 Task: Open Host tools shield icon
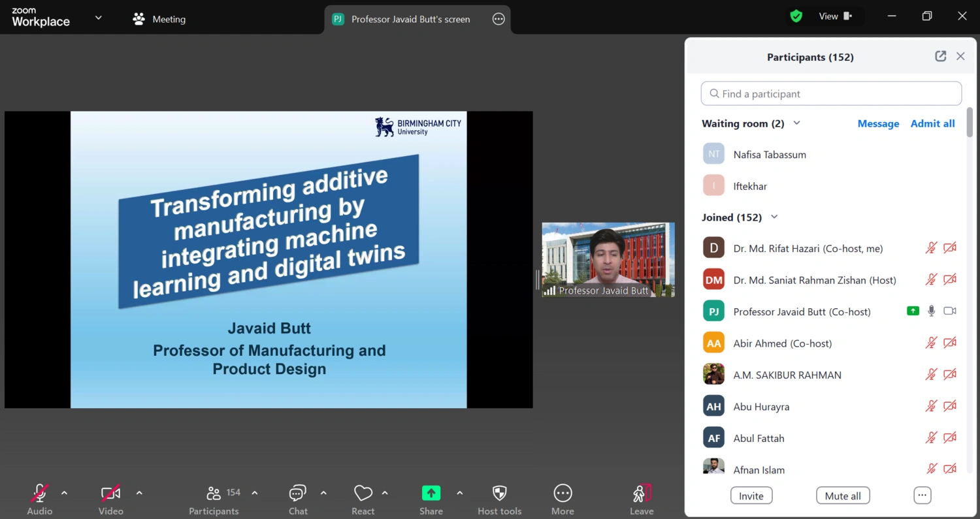coord(499,494)
